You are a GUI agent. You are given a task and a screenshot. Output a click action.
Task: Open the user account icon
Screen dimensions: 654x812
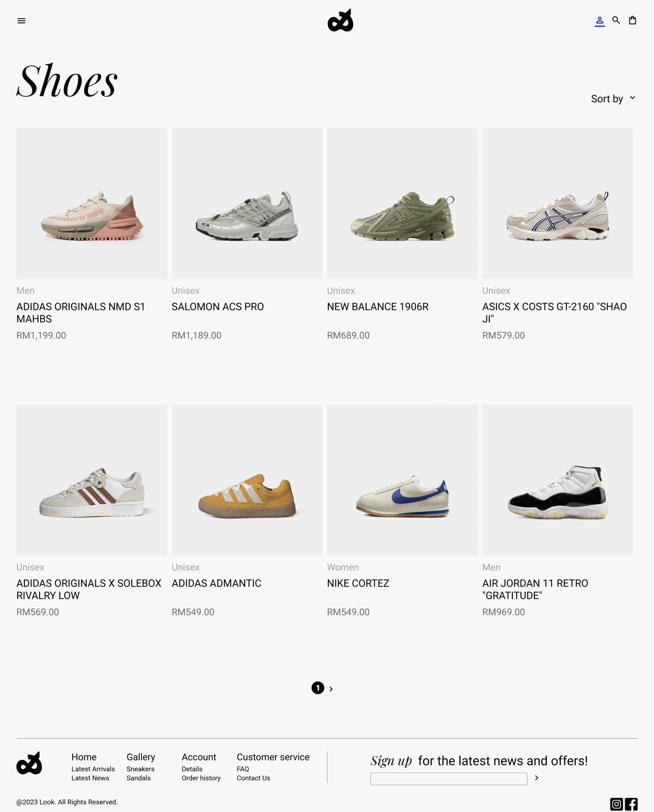(x=600, y=21)
